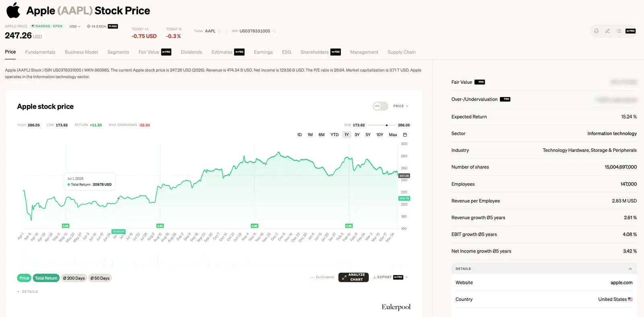This screenshot has width=644, height=317.
Task: Collapse the DETAILS section in sidebar
Action: coord(630,269)
